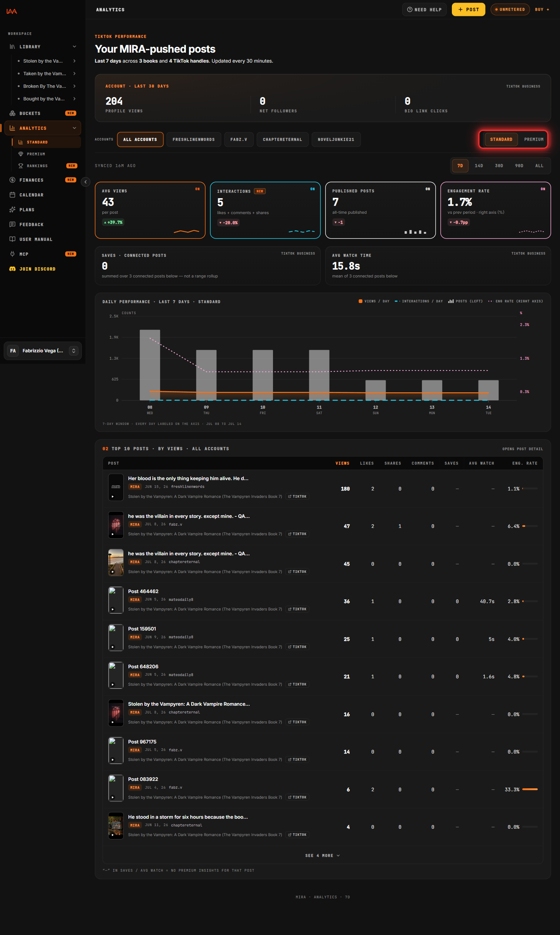The height and width of the screenshot is (935, 560).
Task: Open Finances via the dollar icon
Action: click(x=13, y=180)
